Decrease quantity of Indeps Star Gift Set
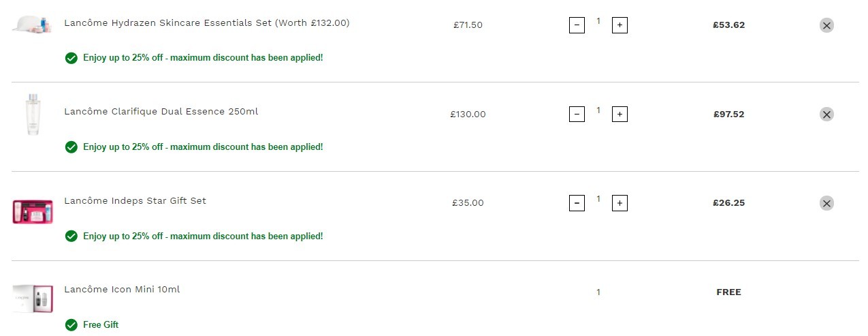This screenshot has width=868, height=336. click(x=577, y=203)
